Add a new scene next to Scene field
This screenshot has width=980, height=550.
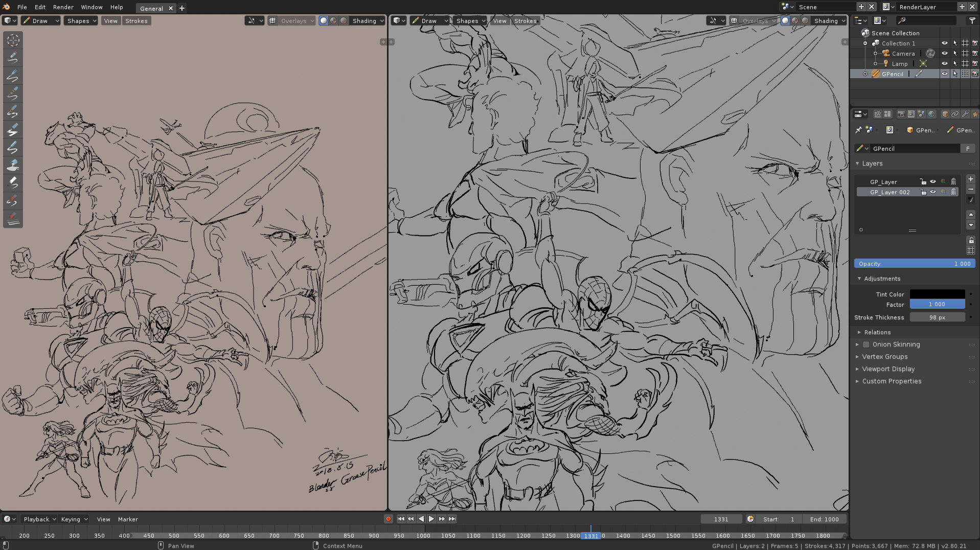point(861,7)
